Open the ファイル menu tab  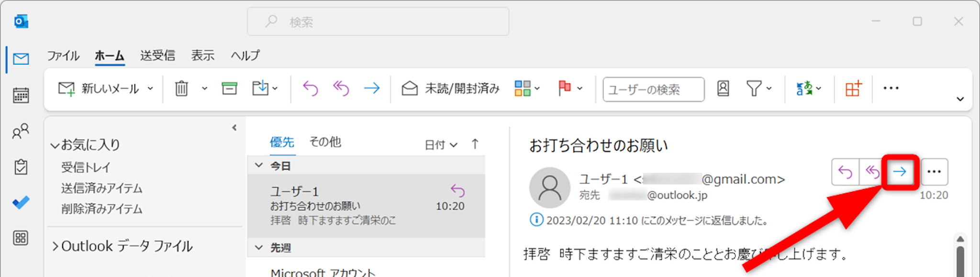coord(63,55)
